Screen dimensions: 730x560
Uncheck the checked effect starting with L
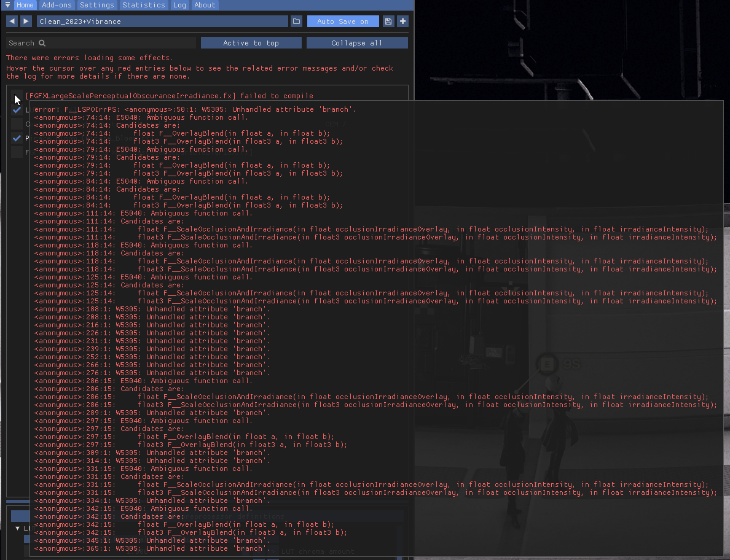[17, 110]
